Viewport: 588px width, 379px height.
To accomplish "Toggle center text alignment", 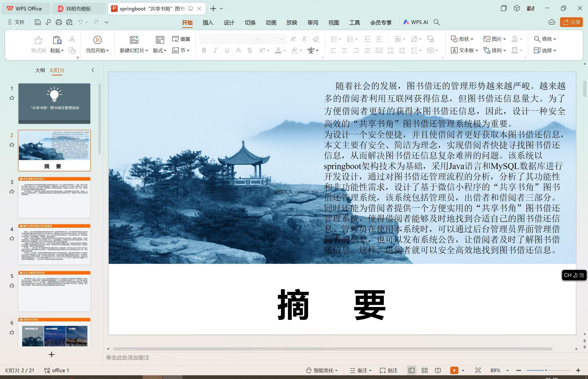I will [x=345, y=50].
